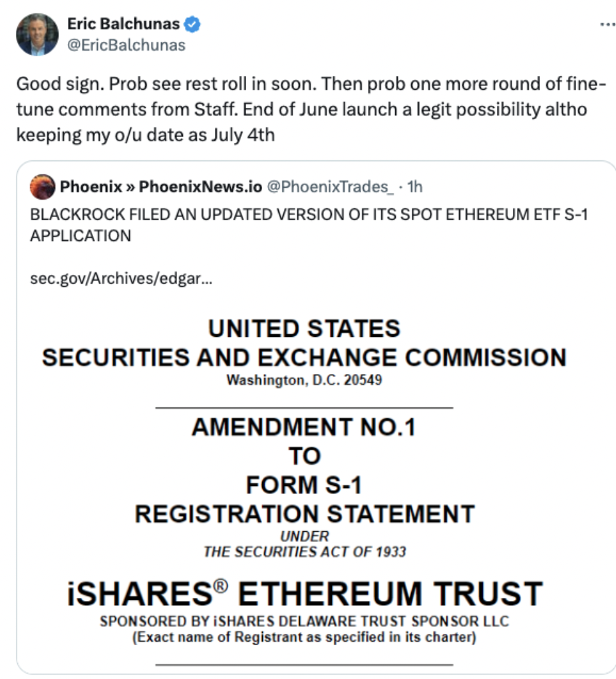
Task: Open quoted tweet via BLACKROCK FILED headline text
Action: click(x=309, y=225)
